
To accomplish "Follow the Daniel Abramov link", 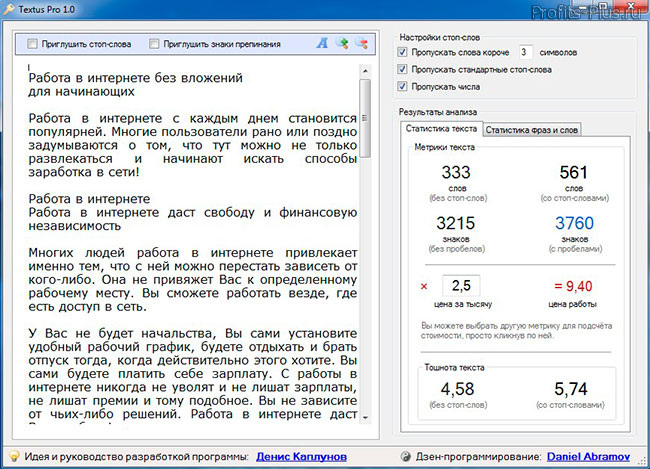I will pyautogui.click(x=588, y=457).
